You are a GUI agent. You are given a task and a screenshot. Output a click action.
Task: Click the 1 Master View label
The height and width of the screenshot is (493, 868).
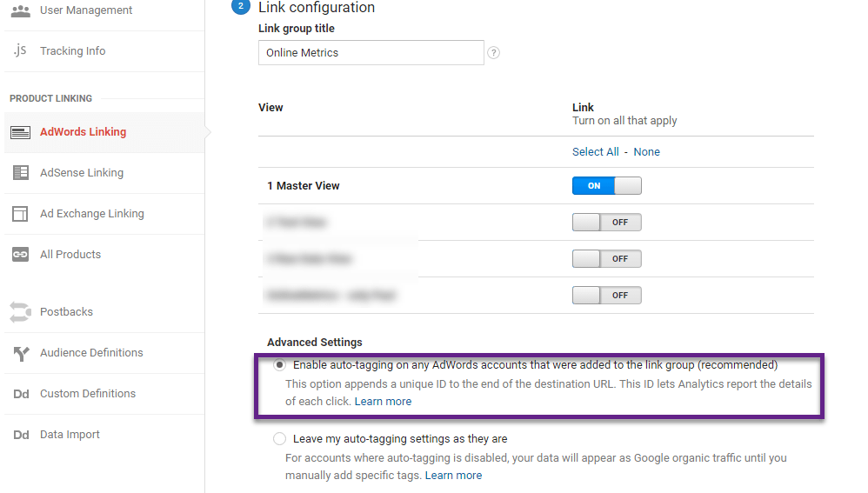[x=304, y=186]
